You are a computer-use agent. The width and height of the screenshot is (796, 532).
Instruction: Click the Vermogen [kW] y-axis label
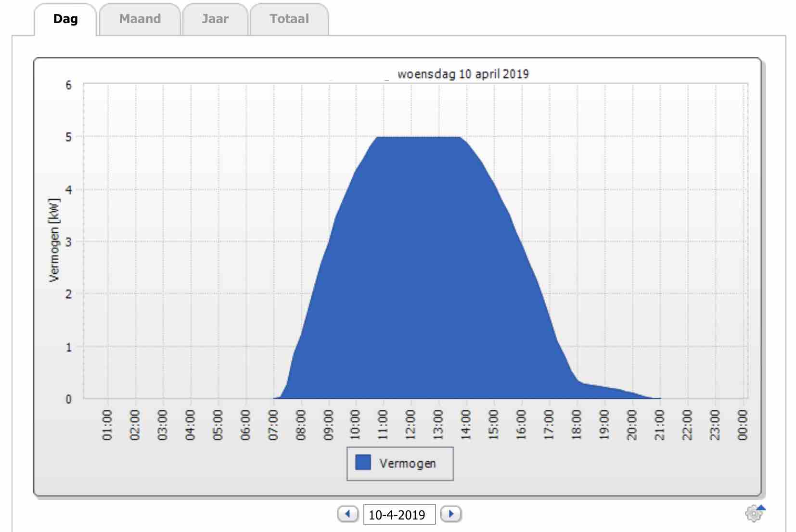(x=54, y=240)
